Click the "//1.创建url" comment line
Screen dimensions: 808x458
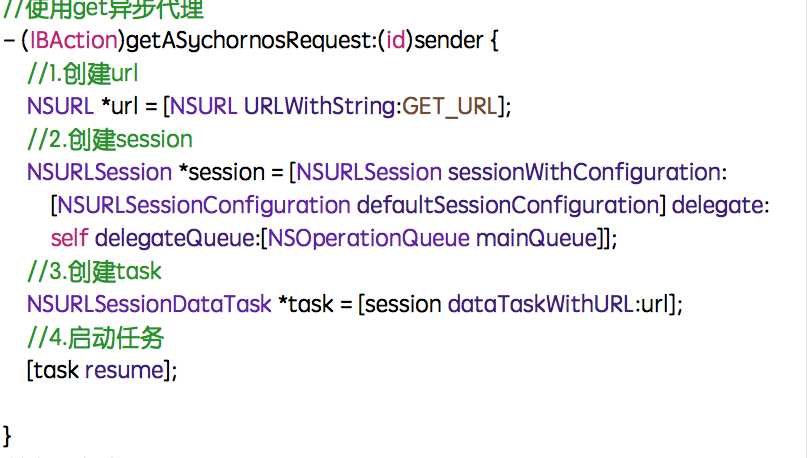[x=82, y=74]
